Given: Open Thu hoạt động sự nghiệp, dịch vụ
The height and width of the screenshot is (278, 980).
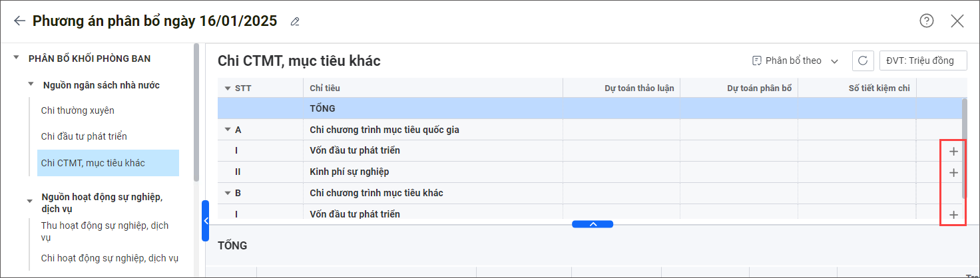Looking at the screenshot, I should tap(105, 231).
